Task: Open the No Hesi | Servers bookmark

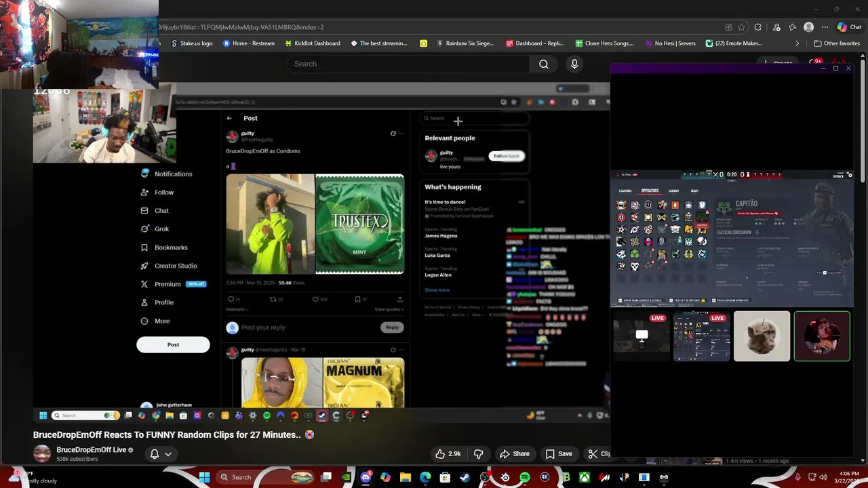Action: (x=670, y=43)
